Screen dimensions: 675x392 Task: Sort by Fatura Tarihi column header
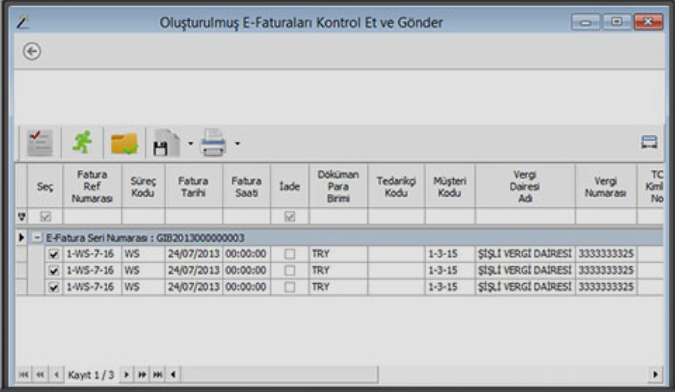193,186
